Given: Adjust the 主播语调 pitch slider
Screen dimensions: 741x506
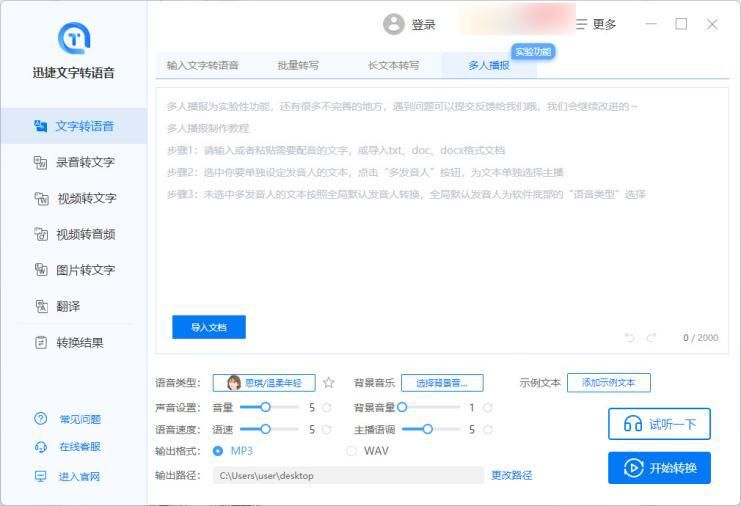Looking at the screenshot, I should pyautogui.click(x=431, y=429).
